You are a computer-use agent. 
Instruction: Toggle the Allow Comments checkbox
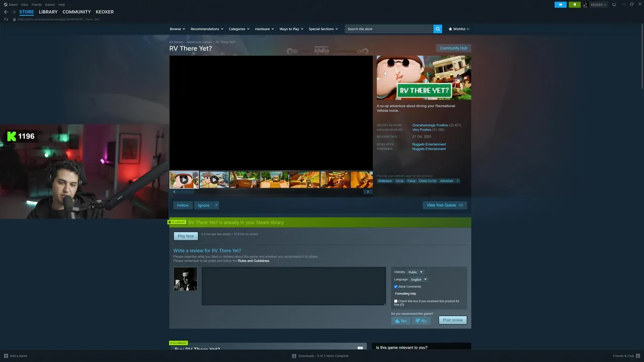tap(395, 287)
